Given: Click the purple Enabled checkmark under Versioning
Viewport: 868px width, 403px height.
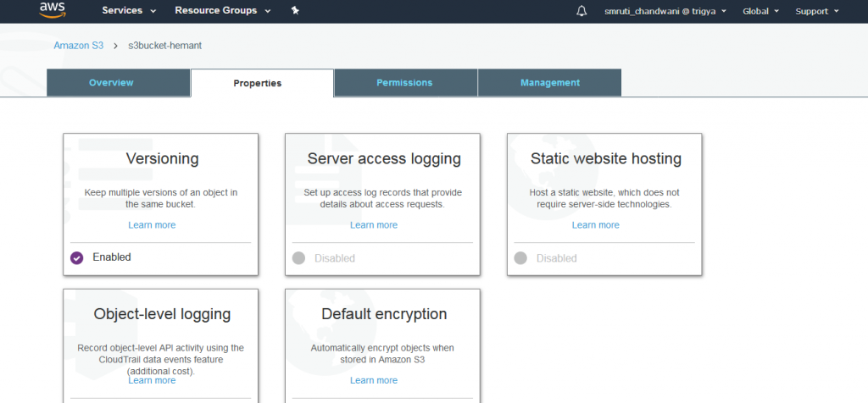Looking at the screenshot, I should click(x=77, y=257).
